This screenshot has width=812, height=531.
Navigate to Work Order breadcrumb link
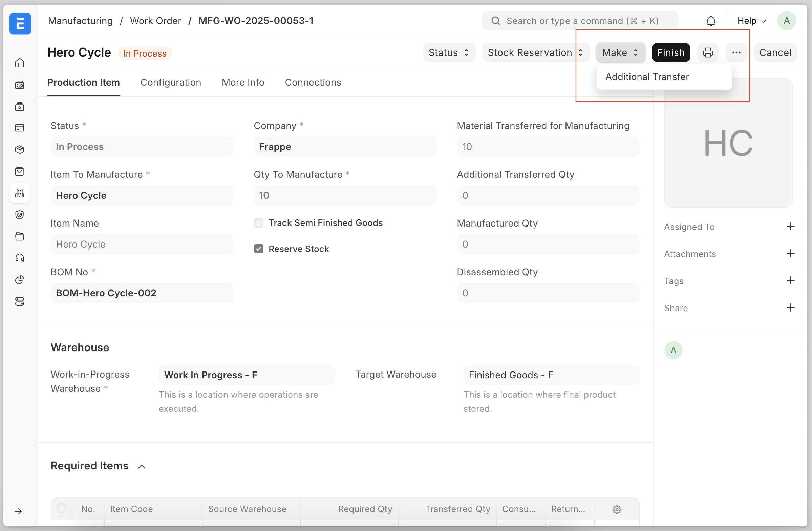tap(155, 21)
